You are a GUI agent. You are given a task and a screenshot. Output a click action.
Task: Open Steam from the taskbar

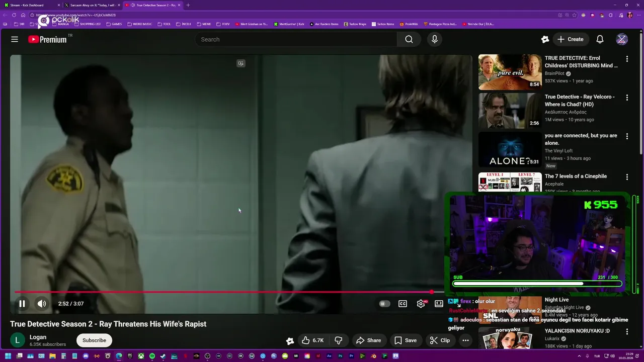pyautogui.click(x=163, y=356)
